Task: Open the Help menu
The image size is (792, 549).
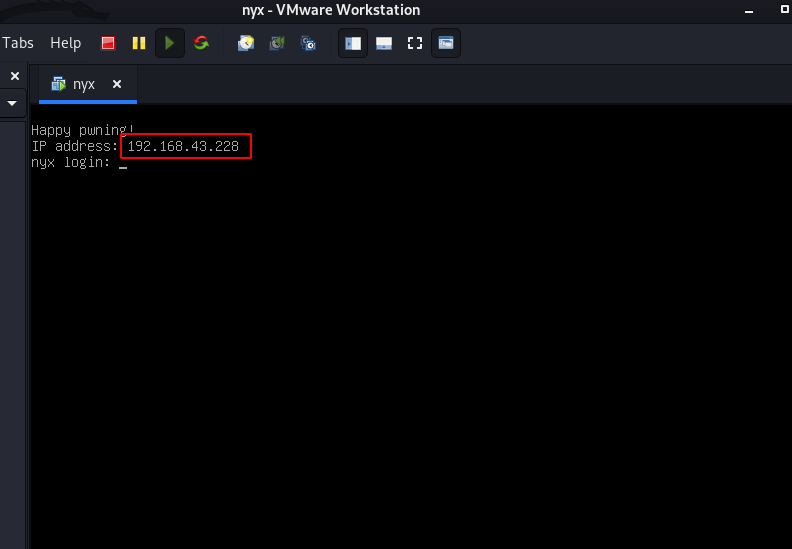Action: click(65, 43)
